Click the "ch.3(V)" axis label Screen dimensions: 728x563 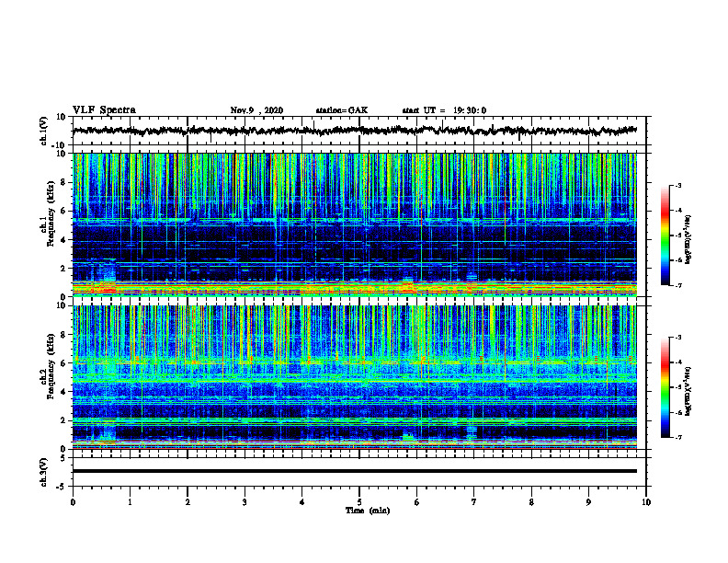click(43, 472)
